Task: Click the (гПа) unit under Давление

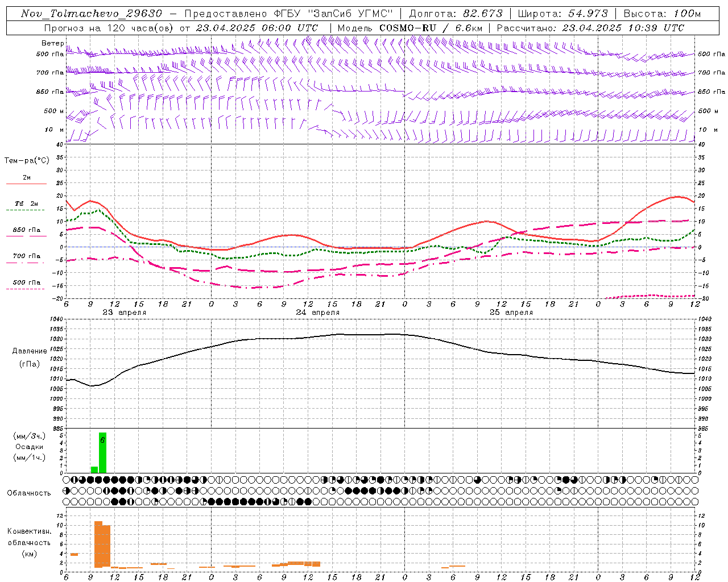Action: pos(30,364)
